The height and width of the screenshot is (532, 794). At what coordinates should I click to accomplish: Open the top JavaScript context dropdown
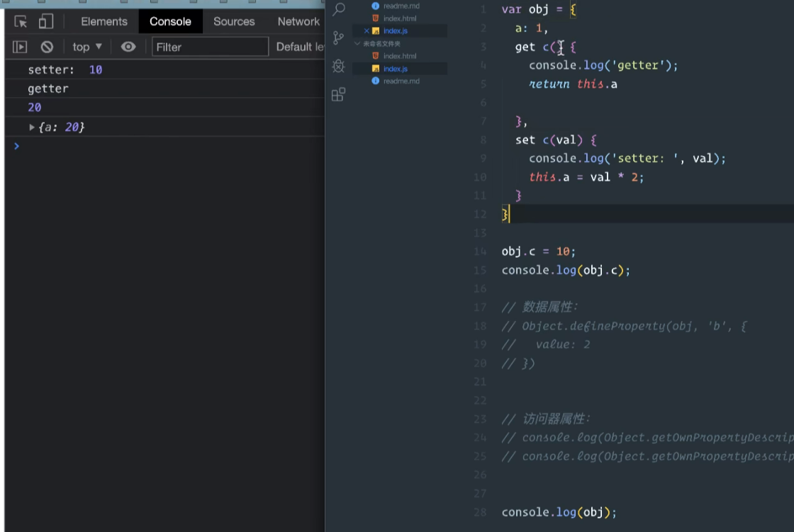87,47
